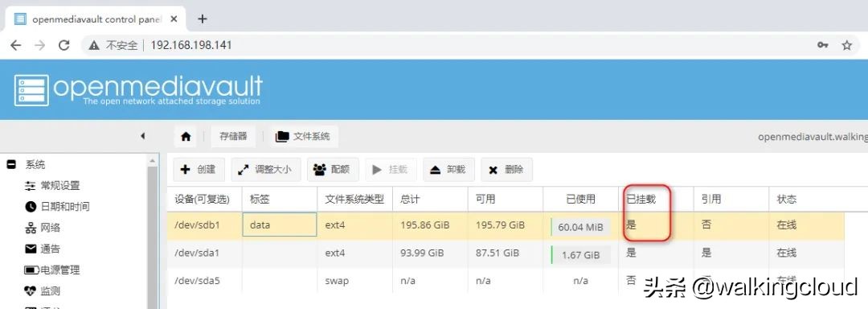Sort by 已挂载 column header
This screenshot has height=309, width=868.
(656, 200)
